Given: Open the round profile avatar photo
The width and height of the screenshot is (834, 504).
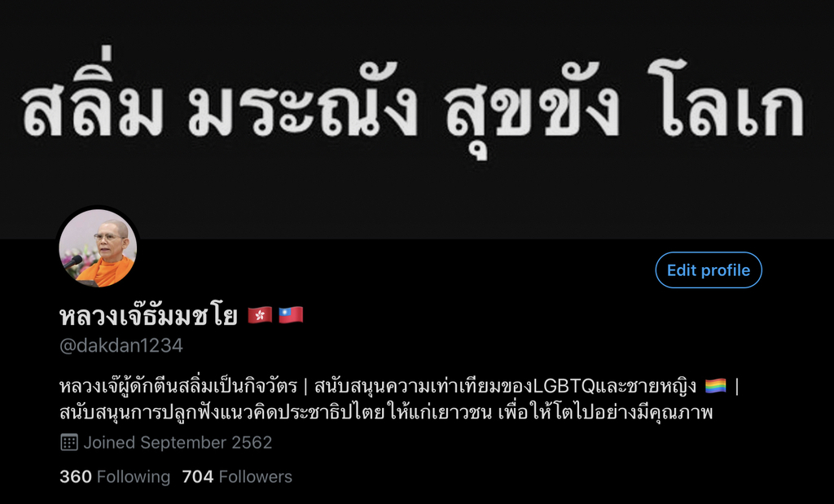Looking at the screenshot, I should (x=98, y=248).
